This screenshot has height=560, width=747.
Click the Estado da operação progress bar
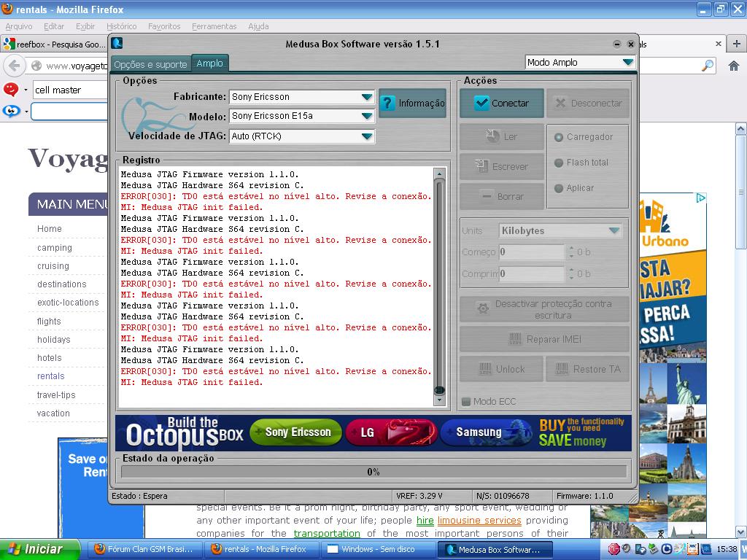click(373, 472)
